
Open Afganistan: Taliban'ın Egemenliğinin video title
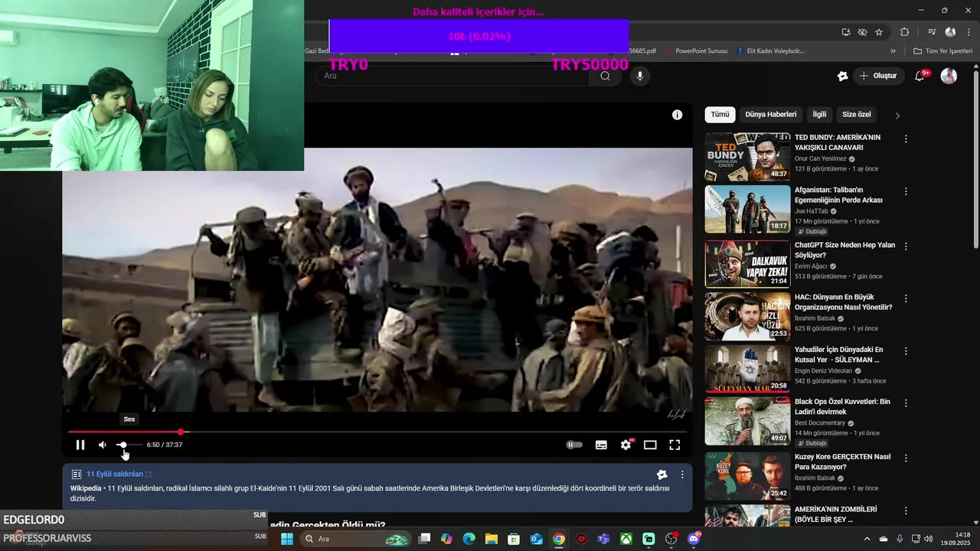coord(838,195)
